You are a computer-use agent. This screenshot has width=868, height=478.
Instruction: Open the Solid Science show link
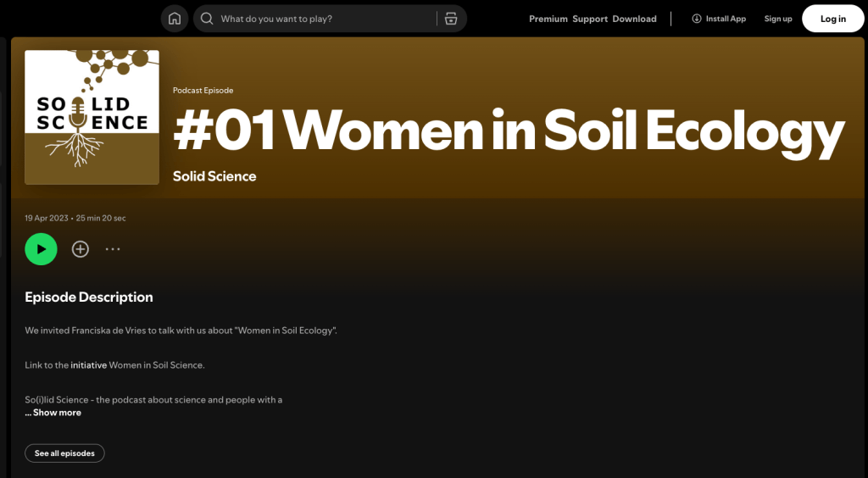(x=214, y=176)
